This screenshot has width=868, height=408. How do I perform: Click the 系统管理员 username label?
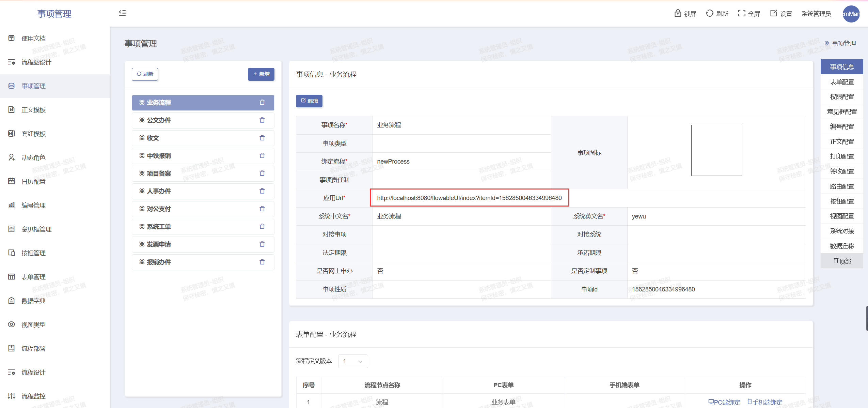click(x=816, y=14)
